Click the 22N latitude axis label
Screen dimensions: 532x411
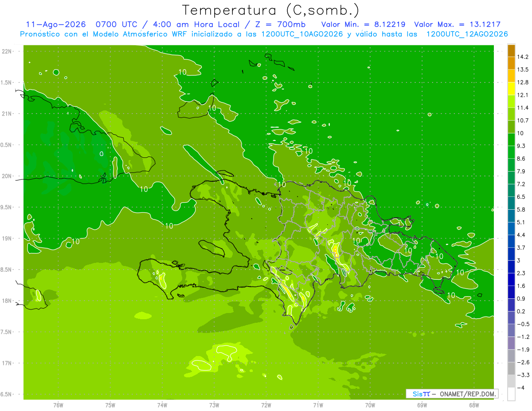click(x=8, y=51)
